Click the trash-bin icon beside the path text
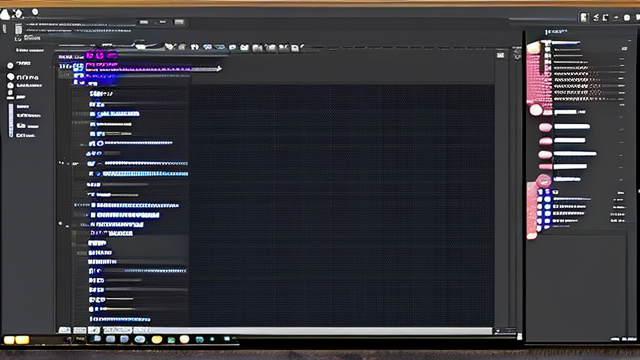The height and width of the screenshot is (360, 640). (18, 29)
